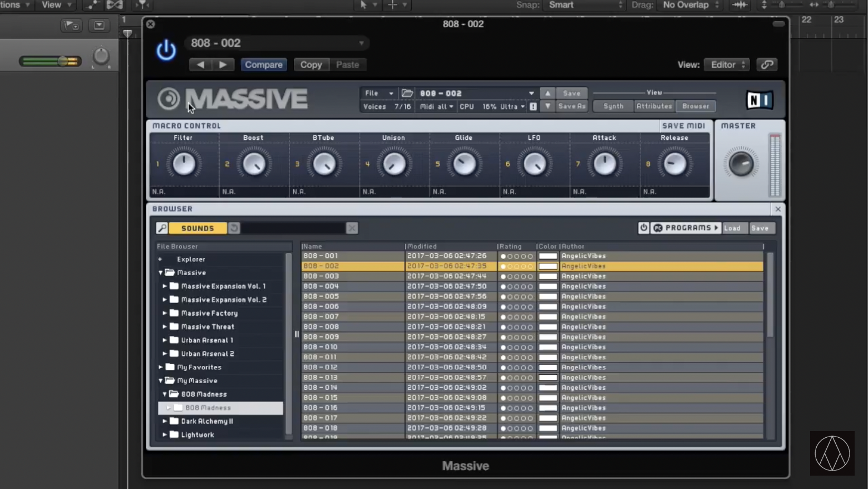Toggle the Programs power button
The image size is (868, 489).
tap(643, 228)
